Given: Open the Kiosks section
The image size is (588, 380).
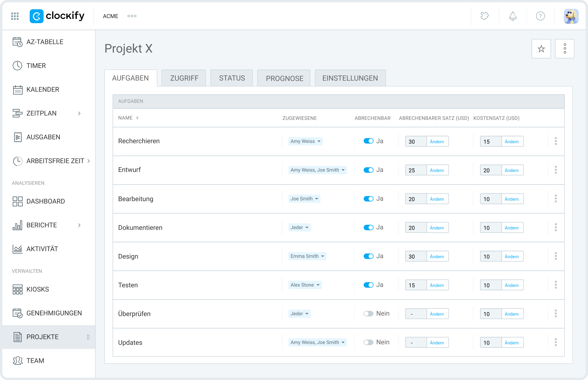Looking at the screenshot, I should point(38,289).
